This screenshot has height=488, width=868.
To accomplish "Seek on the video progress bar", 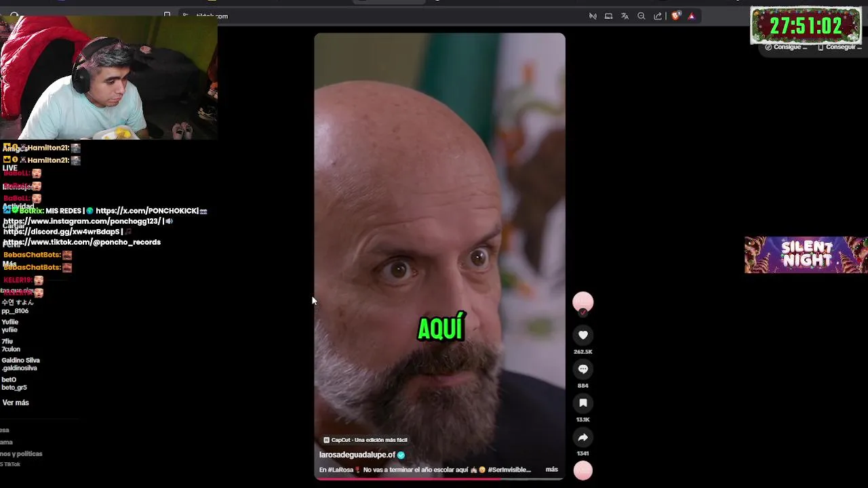I will tap(439, 479).
